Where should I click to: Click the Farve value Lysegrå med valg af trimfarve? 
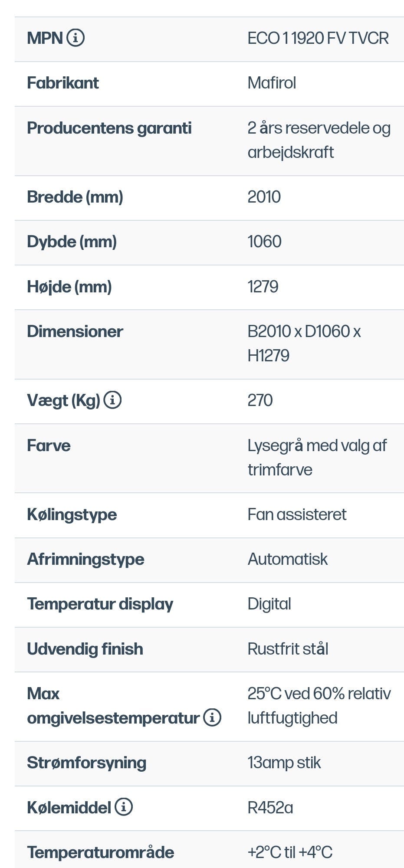tap(317, 457)
